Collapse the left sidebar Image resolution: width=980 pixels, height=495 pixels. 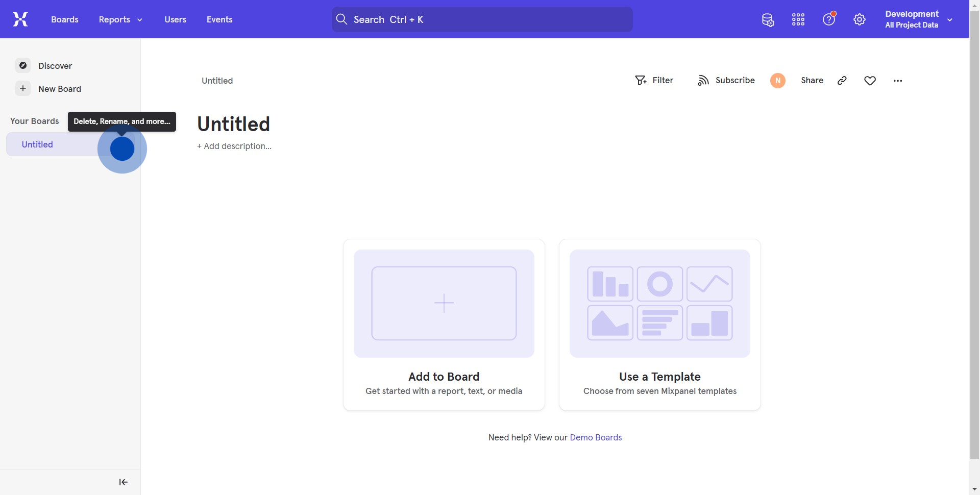(123, 482)
